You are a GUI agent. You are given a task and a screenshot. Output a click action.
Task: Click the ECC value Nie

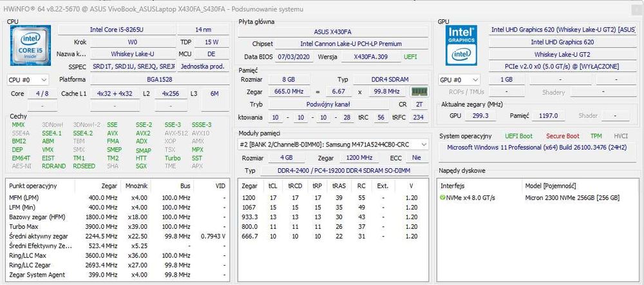[x=417, y=157]
